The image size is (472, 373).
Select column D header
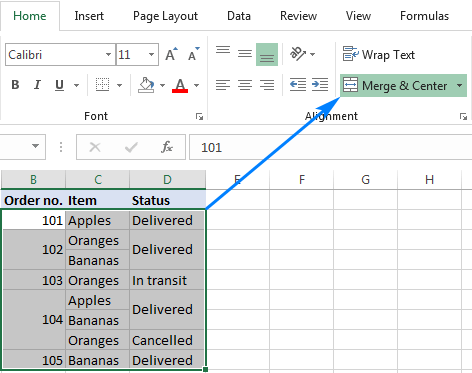167,180
